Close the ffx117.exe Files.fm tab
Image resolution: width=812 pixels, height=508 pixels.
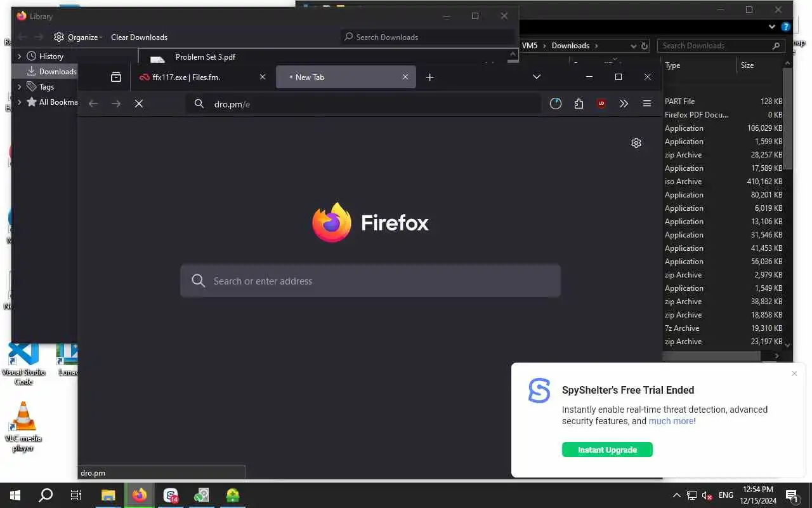(263, 77)
